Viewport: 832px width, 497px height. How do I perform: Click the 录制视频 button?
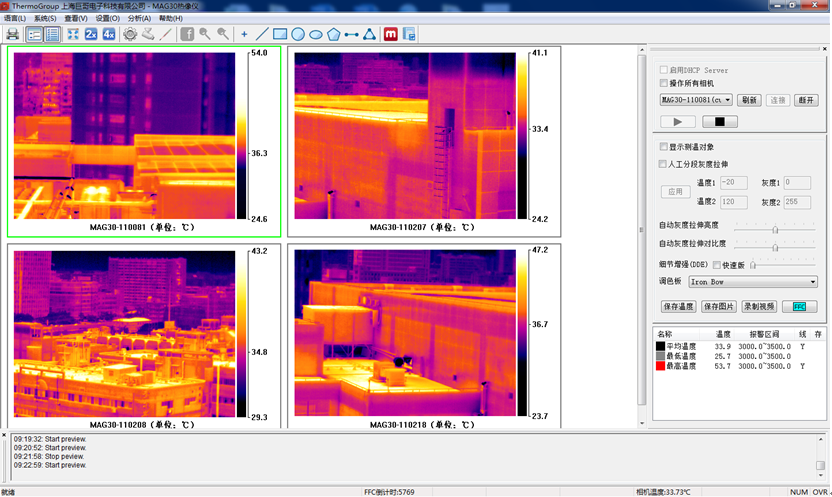point(759,307)
